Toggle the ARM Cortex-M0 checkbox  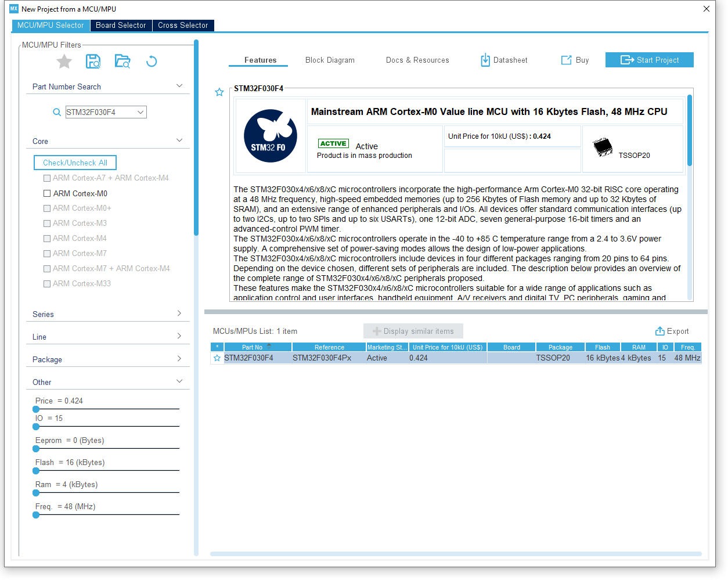[47, 193]
